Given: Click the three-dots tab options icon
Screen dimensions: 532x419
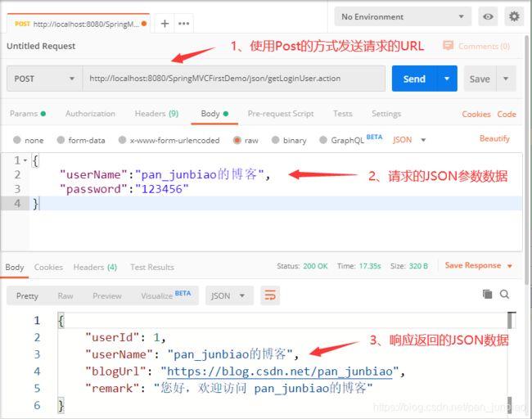Looking at the screenshot, I should 184,23.
